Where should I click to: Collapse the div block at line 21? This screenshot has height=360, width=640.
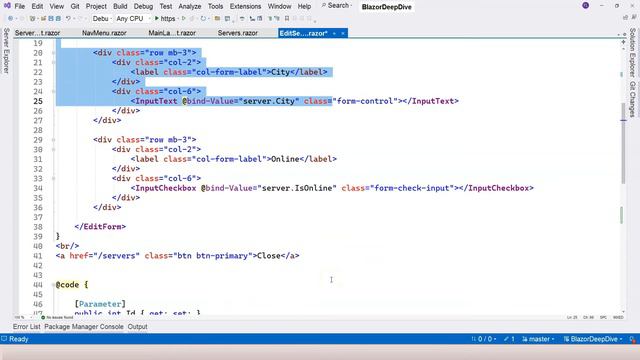(x=53, y=62)
